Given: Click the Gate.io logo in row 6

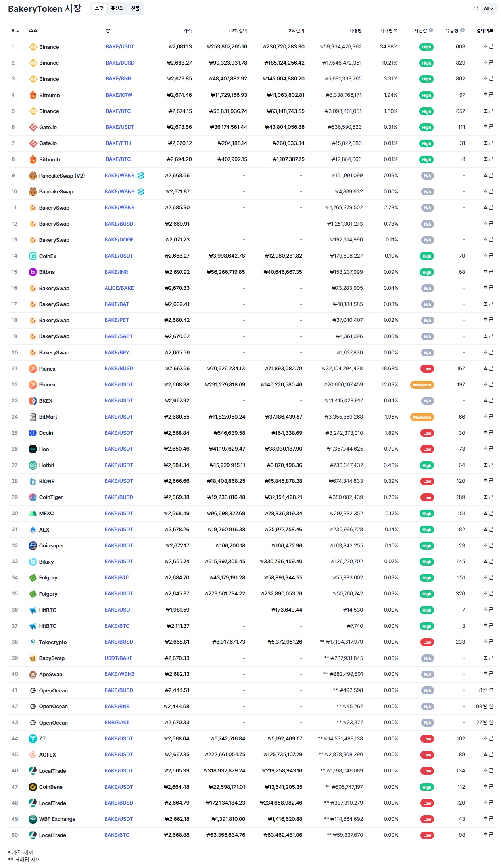Looking at the screenshot, I should tap(33, 127).
